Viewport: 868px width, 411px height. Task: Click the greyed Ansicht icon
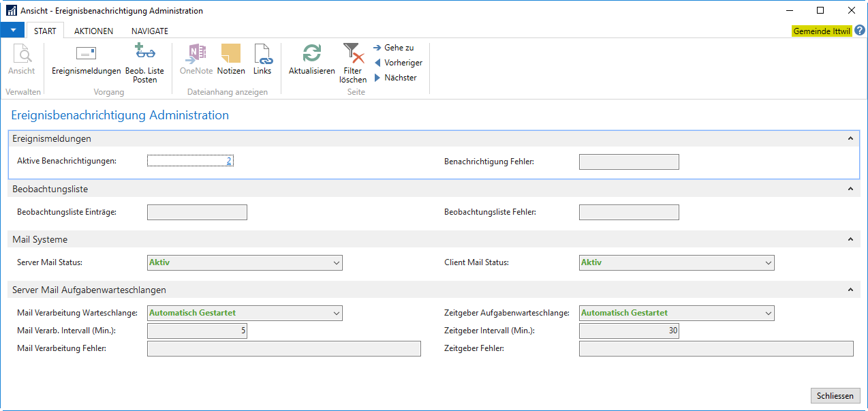pos(22,60)
